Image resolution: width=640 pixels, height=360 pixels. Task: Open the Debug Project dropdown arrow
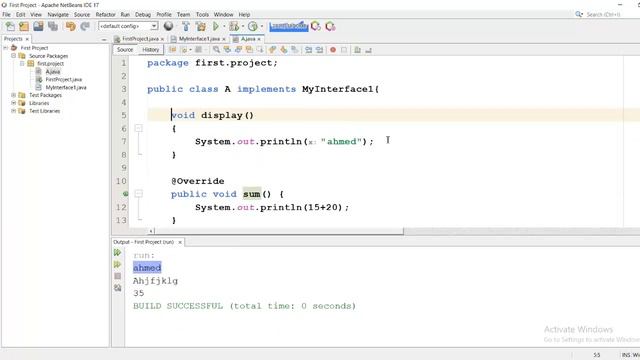coord(242,27)
